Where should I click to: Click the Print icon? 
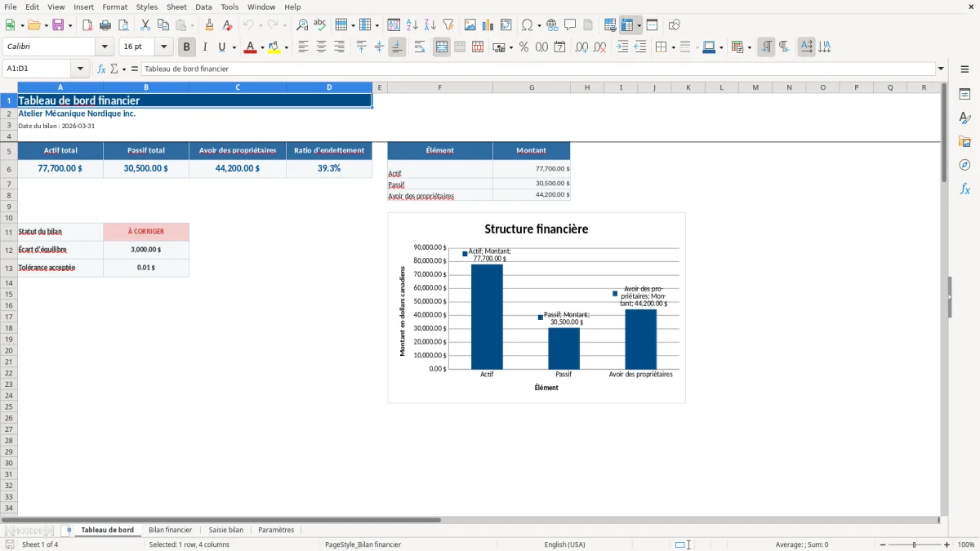point(105,25)
